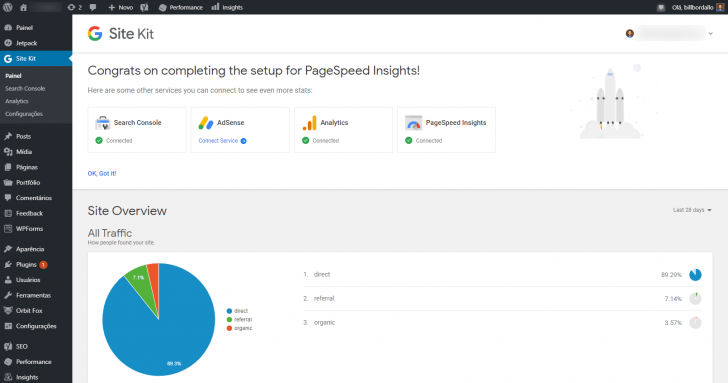The image size is (728, 383).
Task: Dismiss notice with OK, Got it!
Action: click(x=102, y=173)
